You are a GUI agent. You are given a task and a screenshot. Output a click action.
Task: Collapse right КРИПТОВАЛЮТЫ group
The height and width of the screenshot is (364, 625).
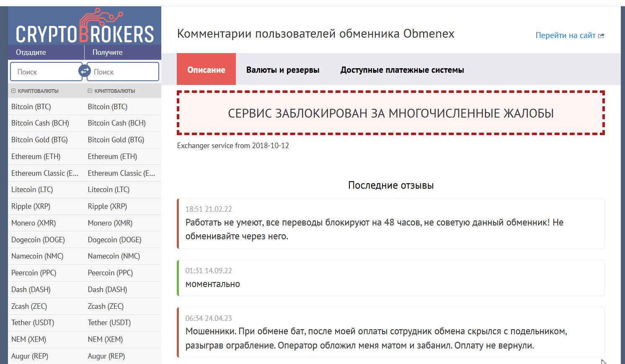[x=90, y=91]
